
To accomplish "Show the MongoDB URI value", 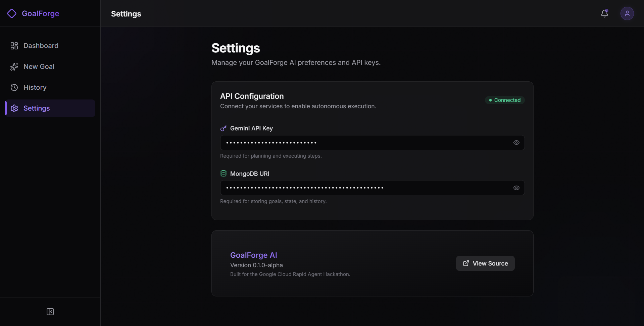I will pos(516,188).
